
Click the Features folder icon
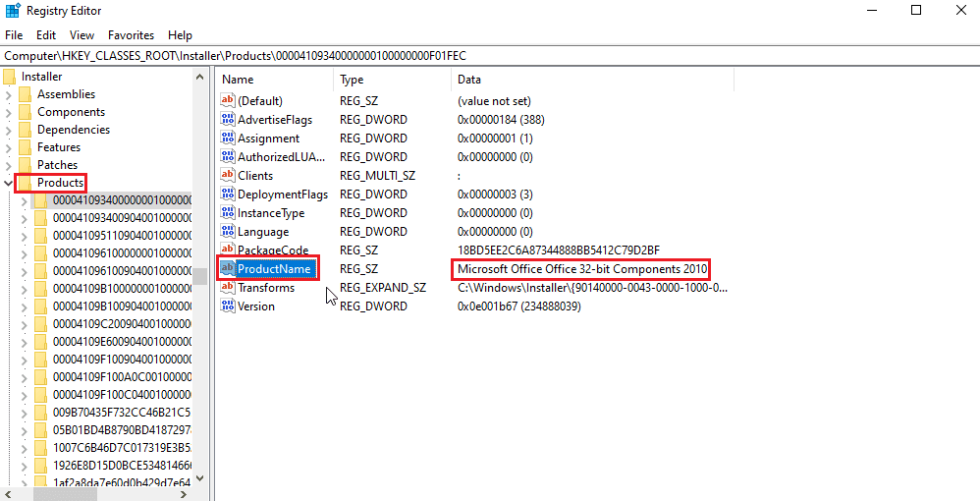[25, 147]
